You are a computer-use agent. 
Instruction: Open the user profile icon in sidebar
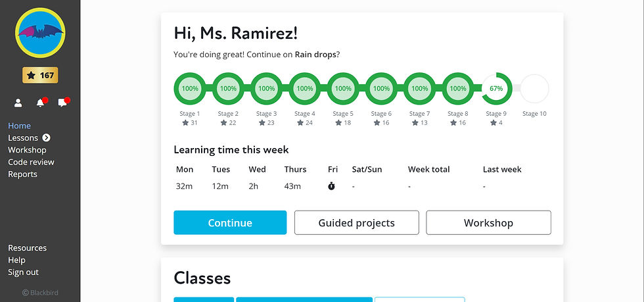click(18, 103)
